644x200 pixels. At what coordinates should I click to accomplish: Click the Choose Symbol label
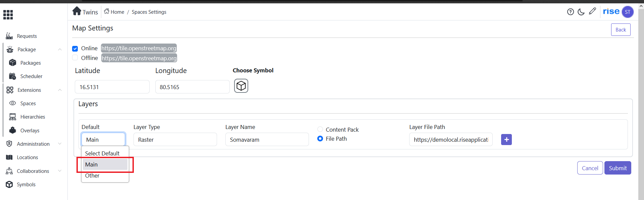(253, 70)
